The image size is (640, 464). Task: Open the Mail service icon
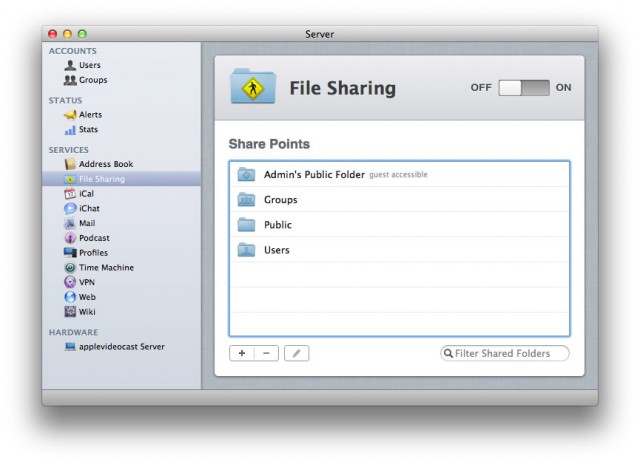70,223
